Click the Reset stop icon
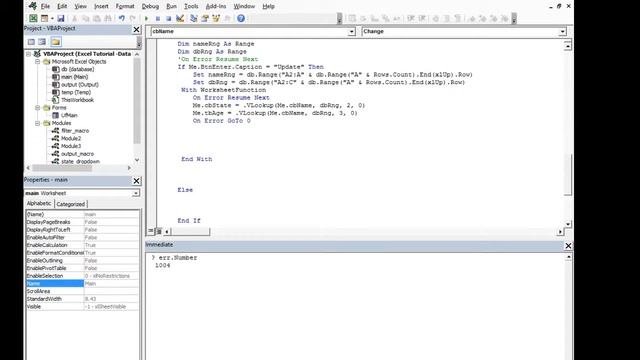 point(169,18)
